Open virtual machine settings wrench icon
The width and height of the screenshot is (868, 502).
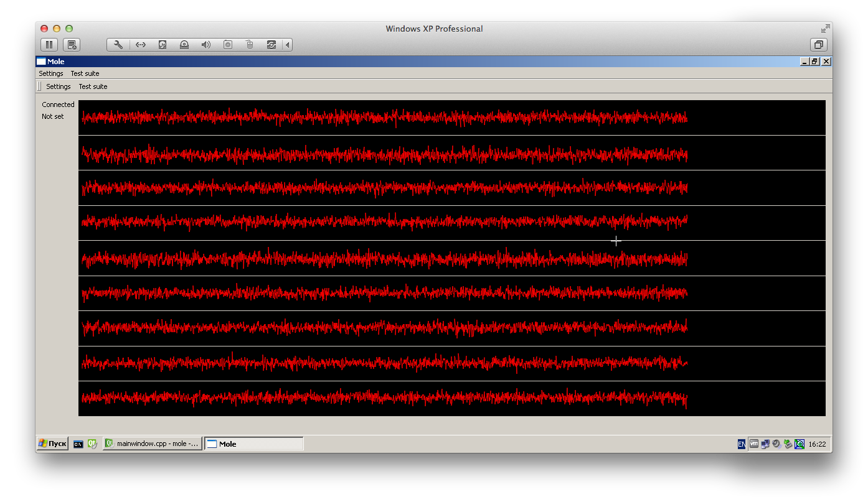[x=118, y=45]
